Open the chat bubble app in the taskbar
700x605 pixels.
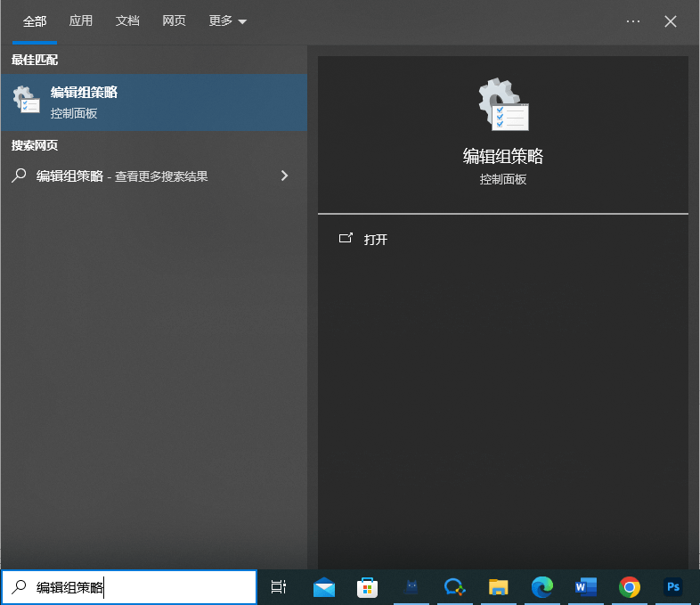click(454, 586)
